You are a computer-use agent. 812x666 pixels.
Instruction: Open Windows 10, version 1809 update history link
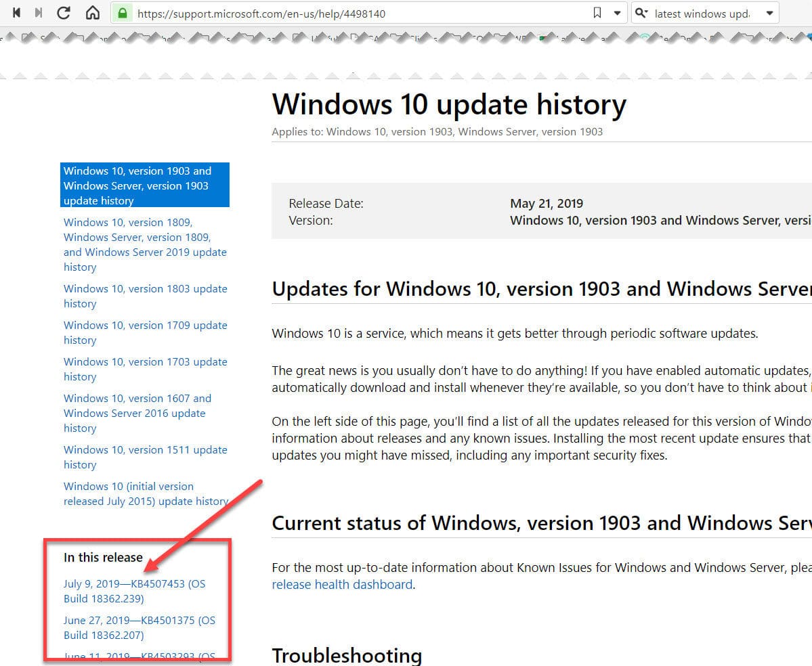145,245
